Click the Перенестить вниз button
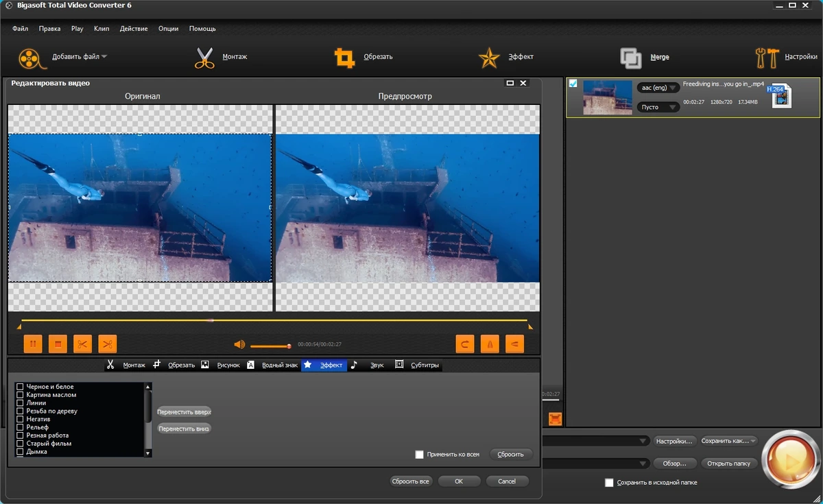Viewport: 823px width, 504px height. (184, 429)
